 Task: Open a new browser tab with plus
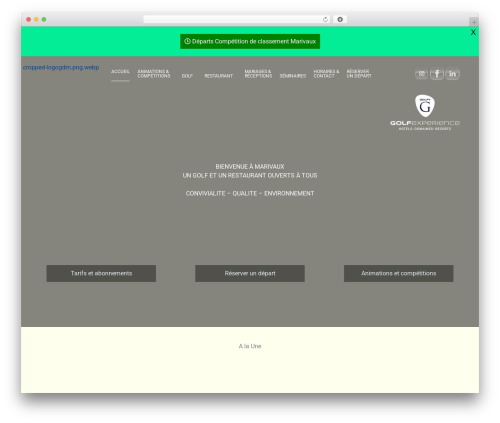(x=474, y=22)
